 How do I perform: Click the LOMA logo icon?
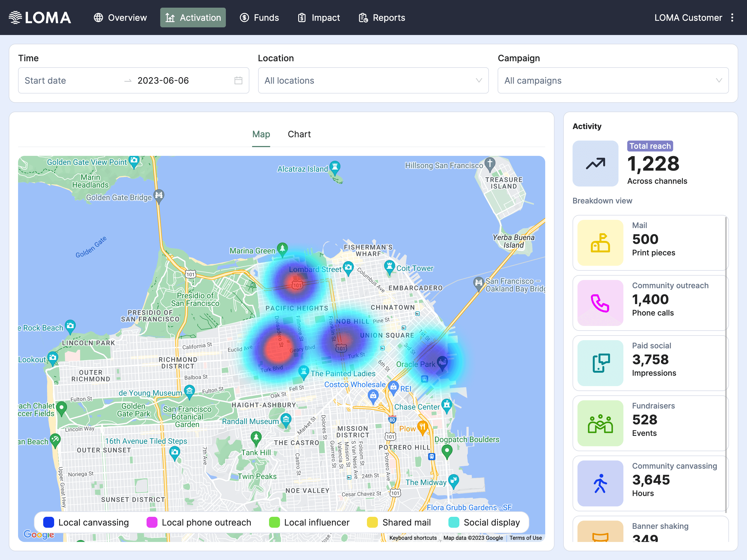point(15,17)
